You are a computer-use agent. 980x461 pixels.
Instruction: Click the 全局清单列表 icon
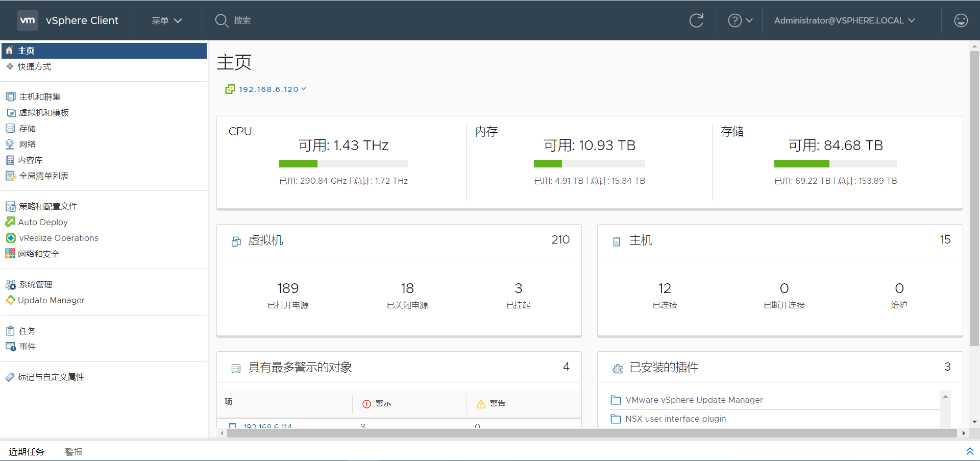10,176
